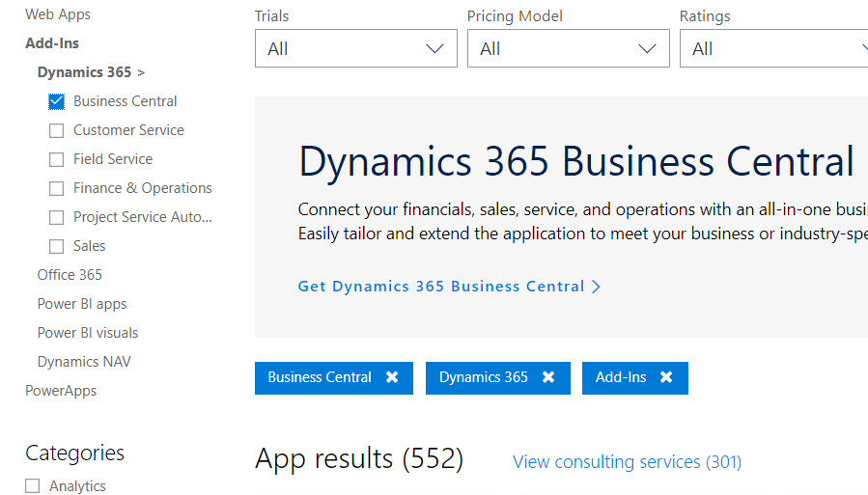Click the Dynamics 365 filter tag label
The width and height of the screenshot is (868, 495).
pyautogui.click(x=484, y=377)
